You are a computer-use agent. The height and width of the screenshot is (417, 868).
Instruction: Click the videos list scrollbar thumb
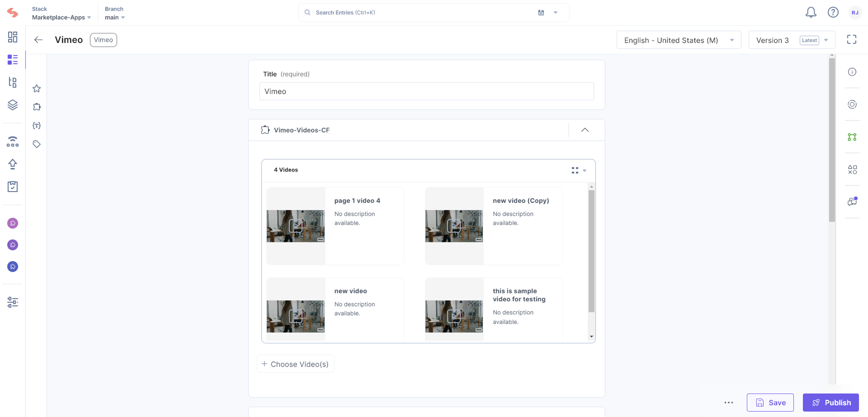(x=591, y=251)
